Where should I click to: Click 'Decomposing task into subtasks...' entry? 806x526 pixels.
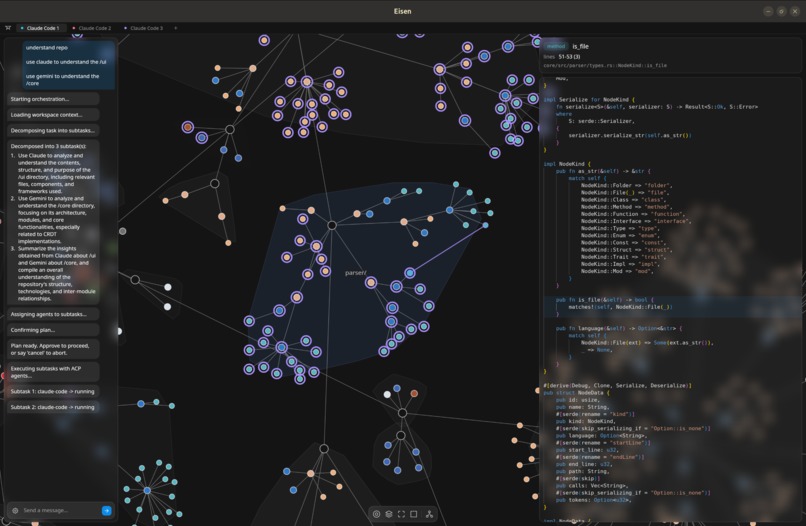[53, 131]
